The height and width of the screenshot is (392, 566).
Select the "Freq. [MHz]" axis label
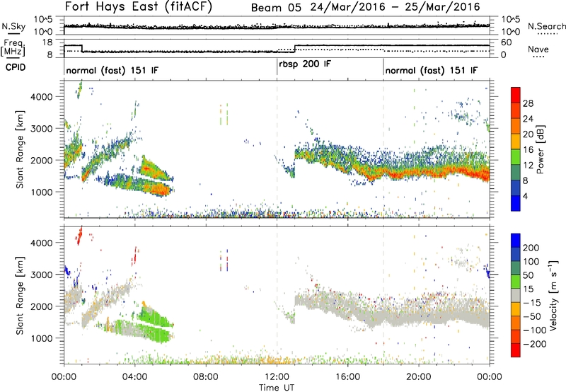pos(13,47)
